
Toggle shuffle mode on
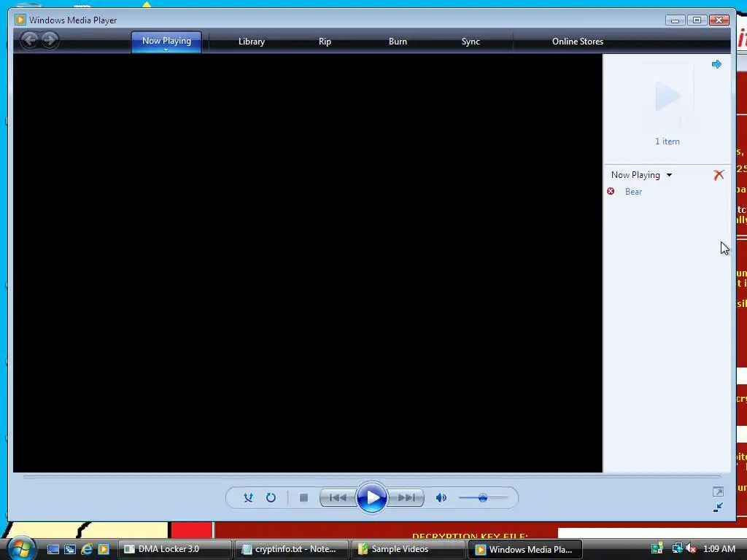[x=248, y=497]
